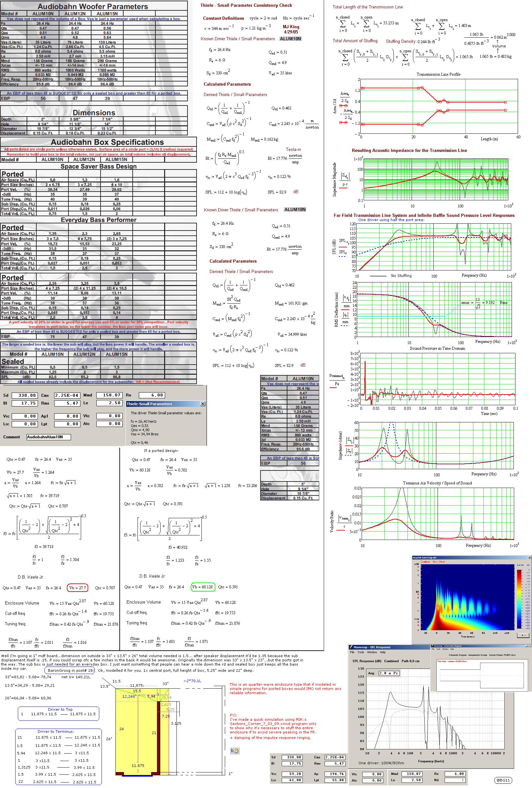
Task: Open Window menu in Hornresp SPL Response window
Action: point(372,652)
